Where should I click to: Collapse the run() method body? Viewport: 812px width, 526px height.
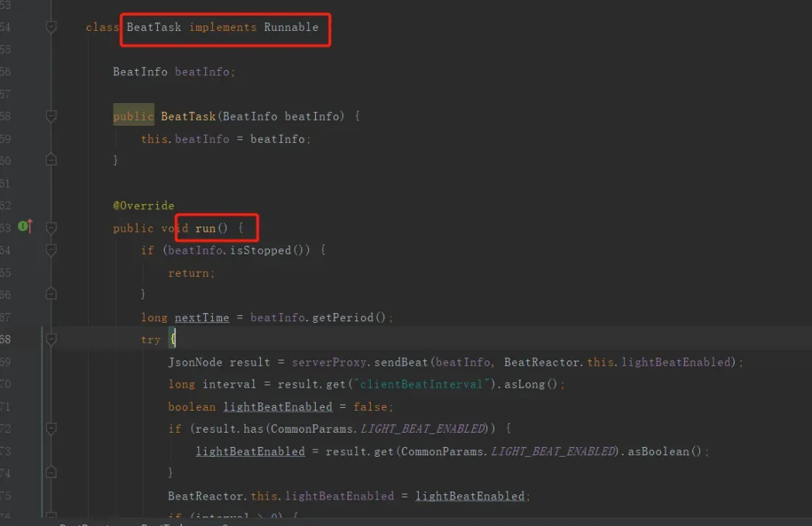pyautogui.click(x=51, y=227)
